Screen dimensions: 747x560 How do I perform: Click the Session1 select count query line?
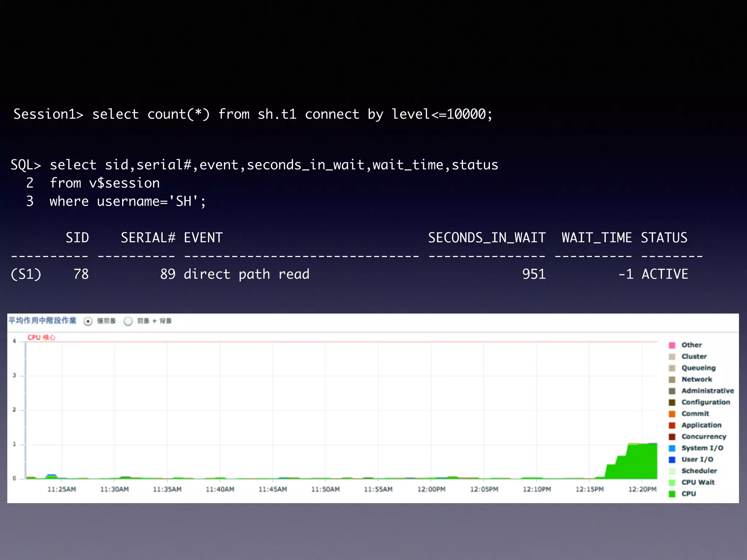click(x=253, y=114)
